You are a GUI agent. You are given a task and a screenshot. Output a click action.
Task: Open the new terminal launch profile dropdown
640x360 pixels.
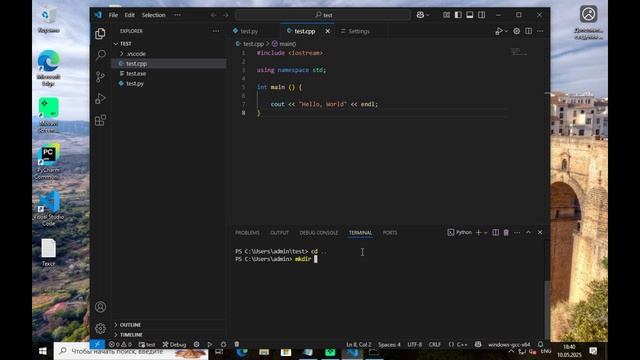(486, 233)
